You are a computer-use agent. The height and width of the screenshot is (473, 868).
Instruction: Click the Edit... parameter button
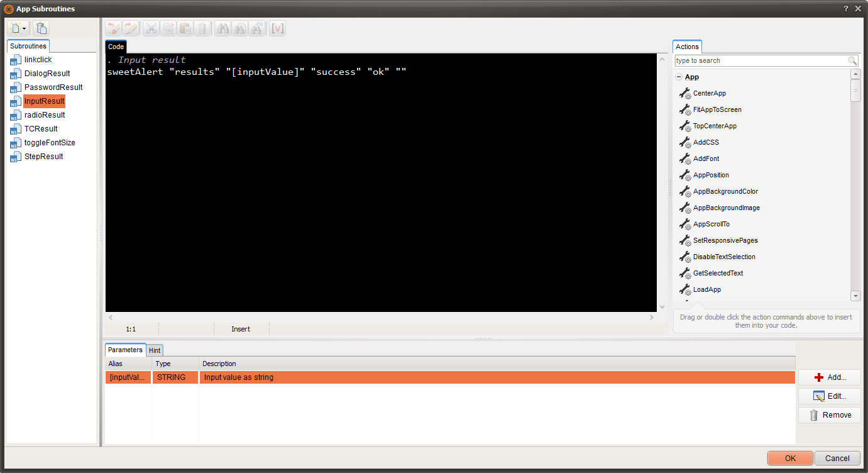tap(829, 396)
